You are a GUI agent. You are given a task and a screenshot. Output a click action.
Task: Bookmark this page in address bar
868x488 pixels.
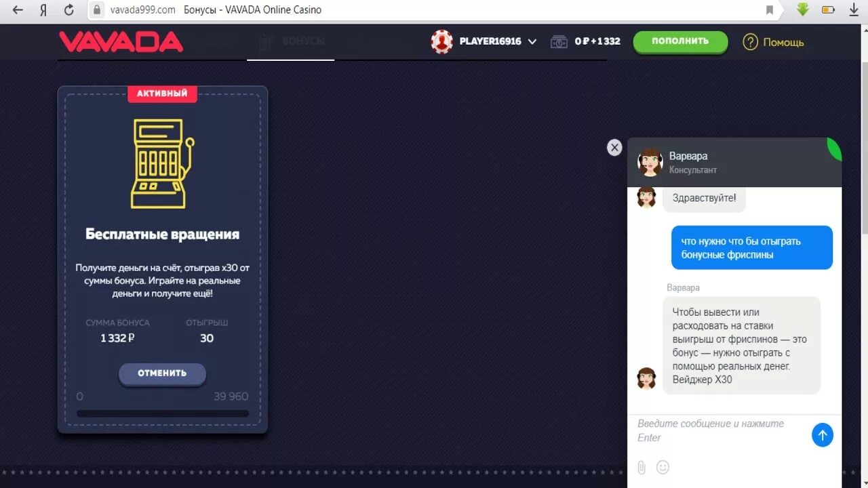click(x=770, y=10)
